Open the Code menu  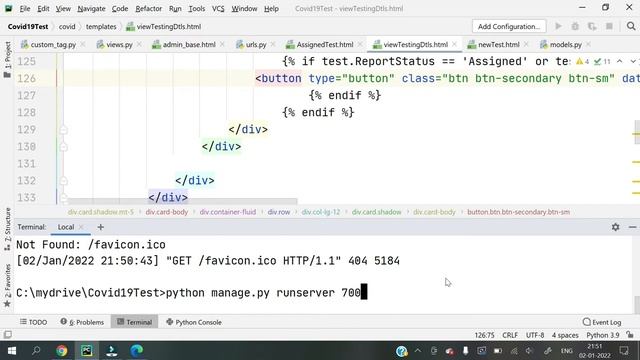click(x=120, y=9)
